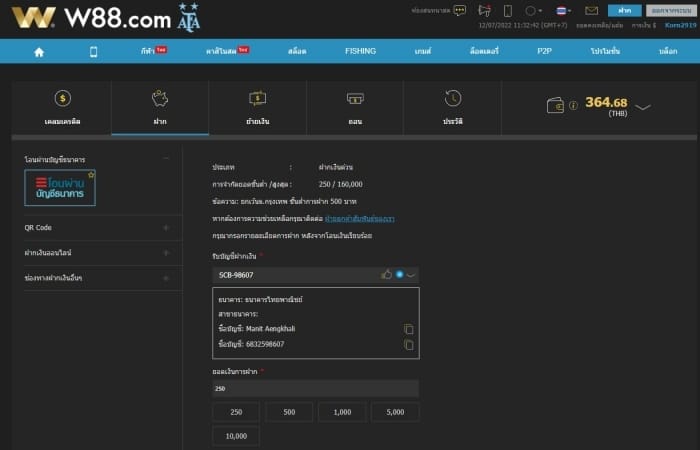Viewport: 700px width, 450px height.
Task: Open the menu item between FISHING and P2P nearest FISHING
Action: click(x=423, y=51)
